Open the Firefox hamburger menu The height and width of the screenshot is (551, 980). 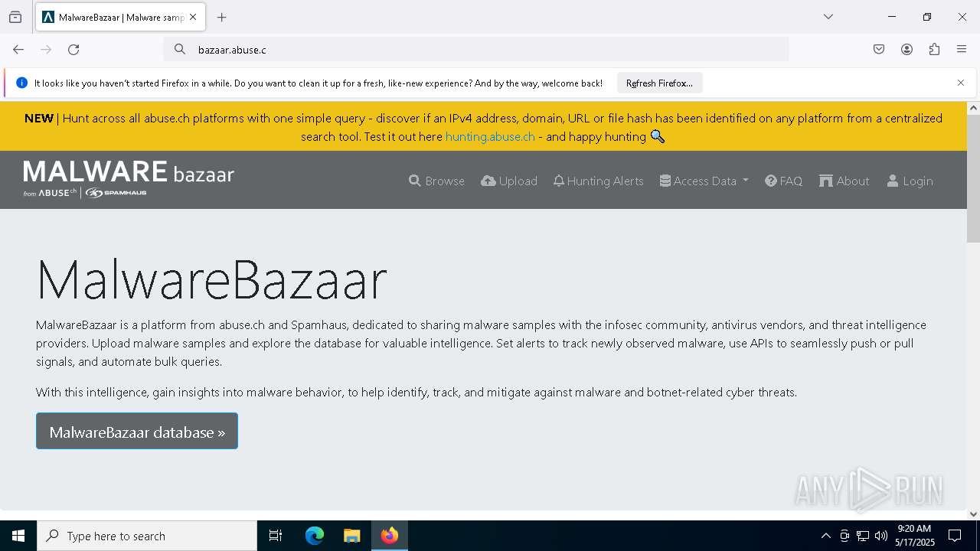point(962,49)
